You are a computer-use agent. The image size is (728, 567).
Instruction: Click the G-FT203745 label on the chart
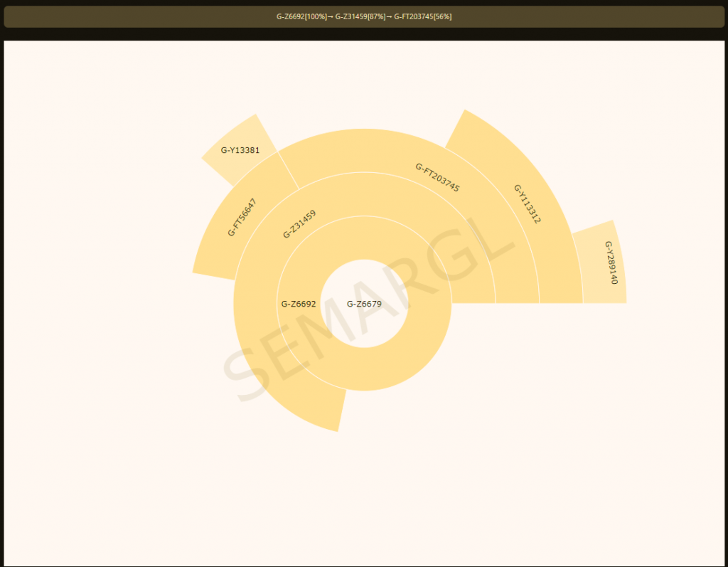click(437, 177)
